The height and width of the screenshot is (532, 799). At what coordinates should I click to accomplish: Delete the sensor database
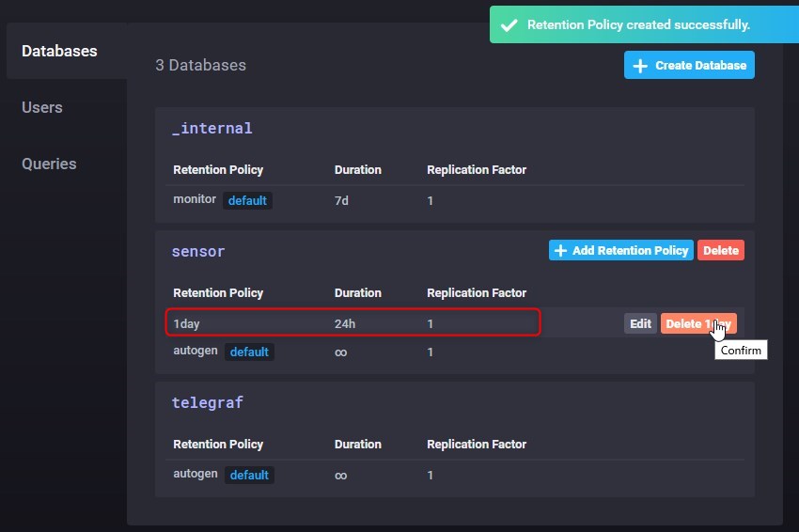coord(720,251)
